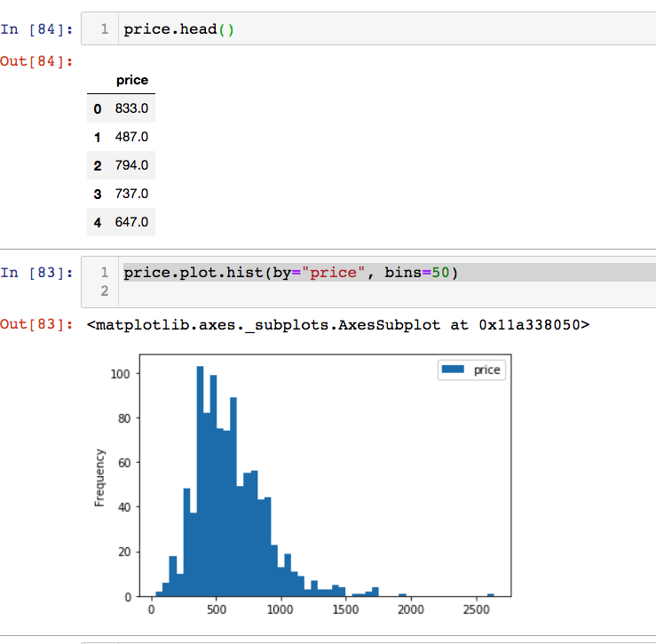The image size is (656, 644).
Task: Click the Frequency axis label
Action: pos(99,478)
